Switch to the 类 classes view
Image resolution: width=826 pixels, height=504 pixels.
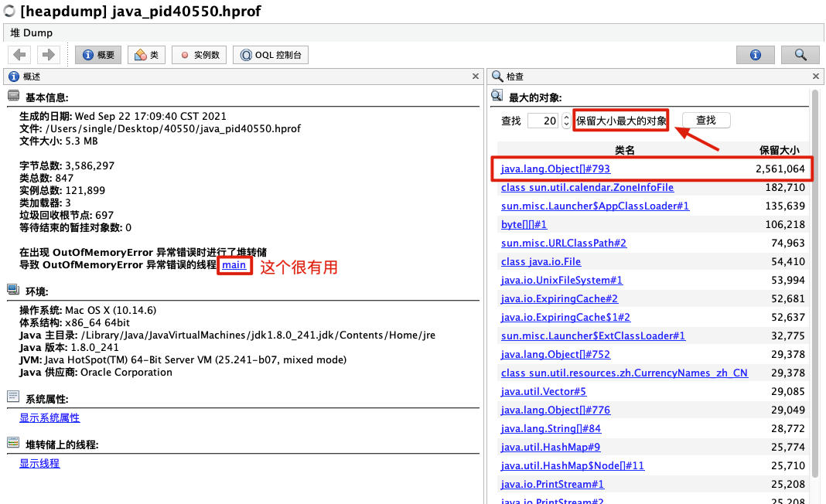[146, 55]
